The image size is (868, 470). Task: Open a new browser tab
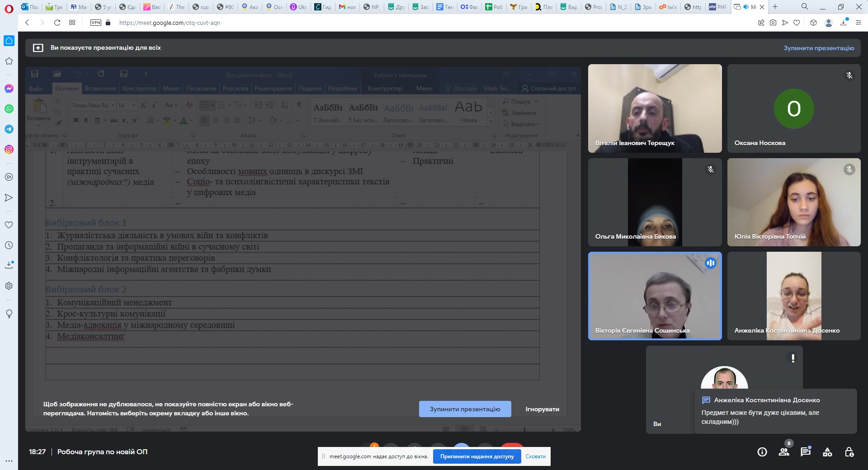[x=775, y=7]
